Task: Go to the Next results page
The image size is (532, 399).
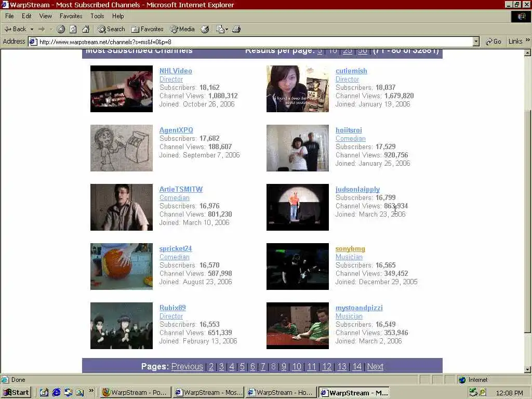Action: tap(375, 366)
